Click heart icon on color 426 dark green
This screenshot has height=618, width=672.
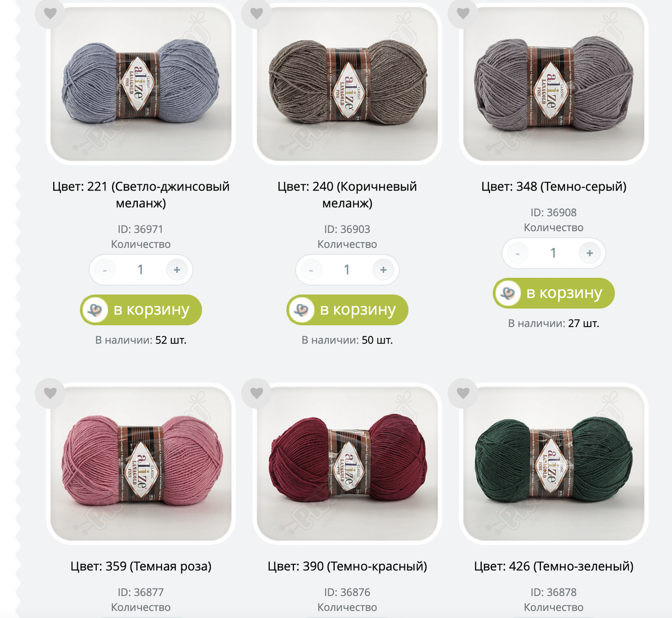tap(463, 393)
